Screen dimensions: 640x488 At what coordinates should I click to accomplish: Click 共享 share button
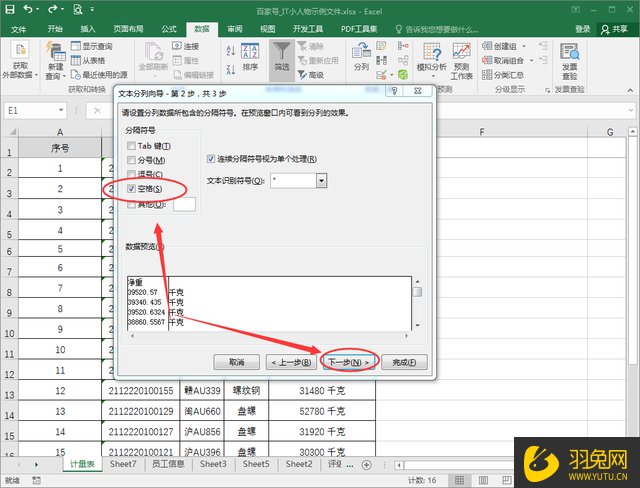coord(614,29)
